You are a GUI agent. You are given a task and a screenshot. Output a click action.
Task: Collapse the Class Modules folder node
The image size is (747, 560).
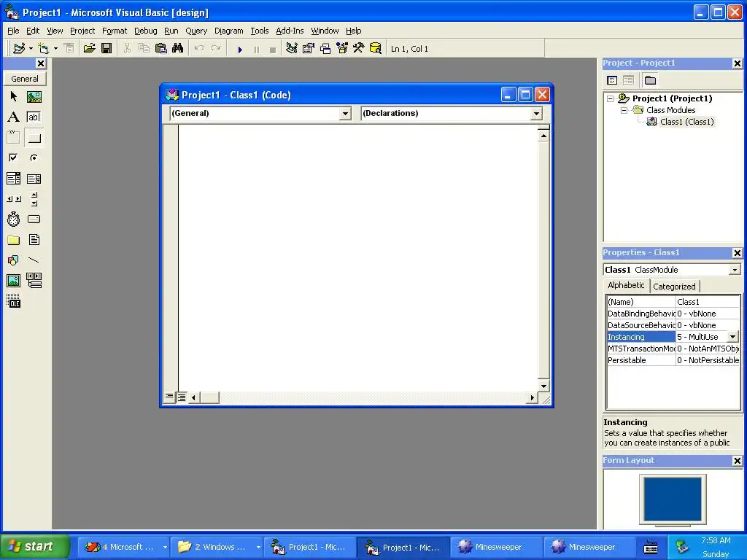624,110
